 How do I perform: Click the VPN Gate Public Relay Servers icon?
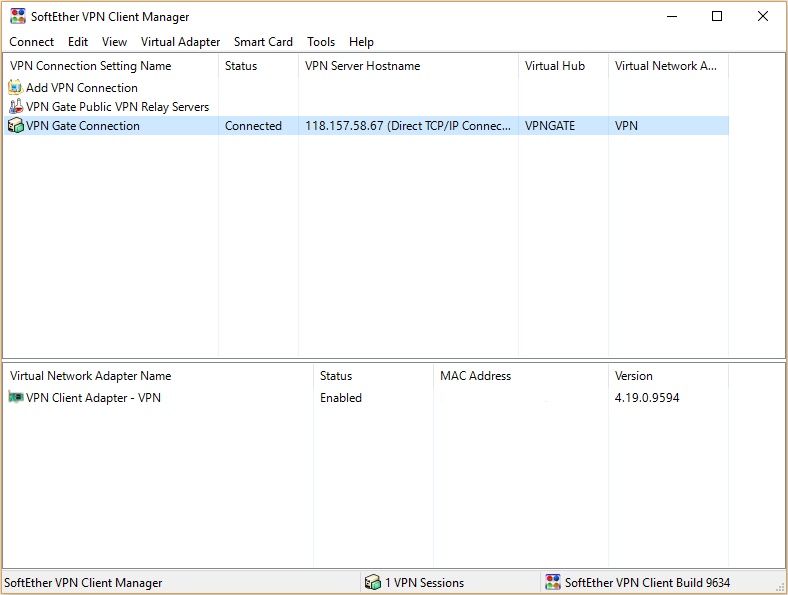click(x=16, y=107)
